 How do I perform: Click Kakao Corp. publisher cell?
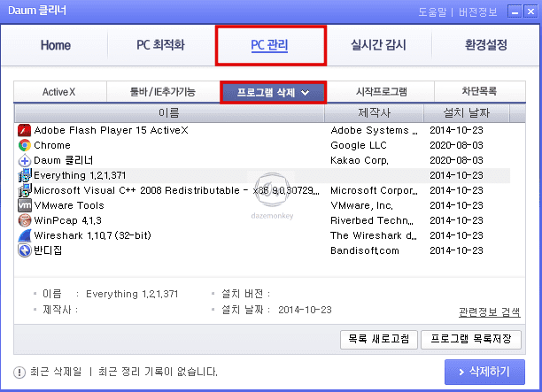pos(360,160)
